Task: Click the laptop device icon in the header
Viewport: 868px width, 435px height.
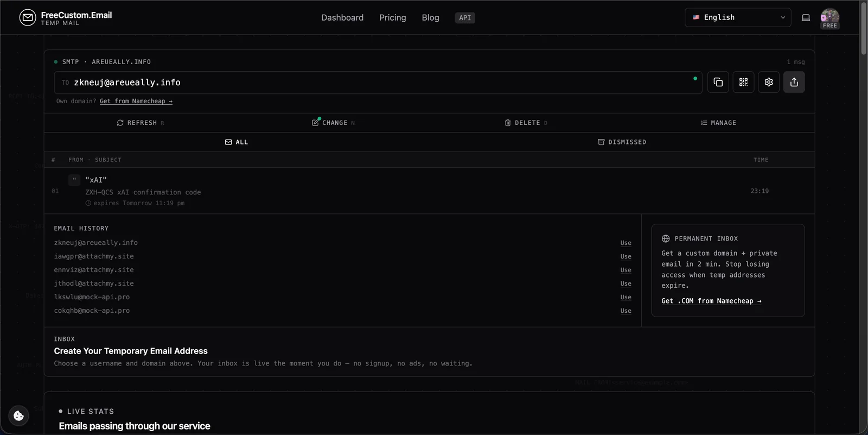Action: pyautogui.click(x=806, y=18)
